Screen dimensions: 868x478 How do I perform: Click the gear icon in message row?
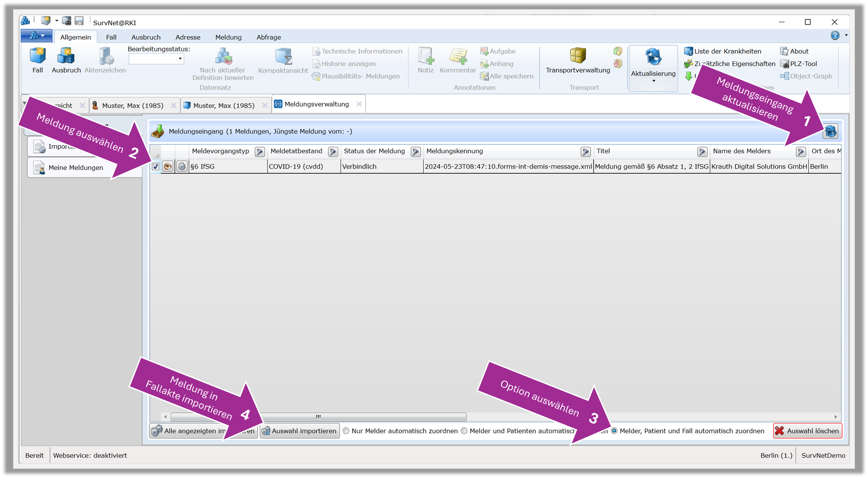coord(182,167)
